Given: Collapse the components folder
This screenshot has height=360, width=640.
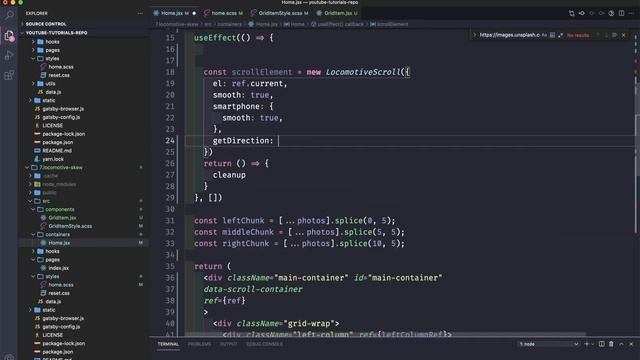Looking at the screenshot, I should (x=60, y=209).
